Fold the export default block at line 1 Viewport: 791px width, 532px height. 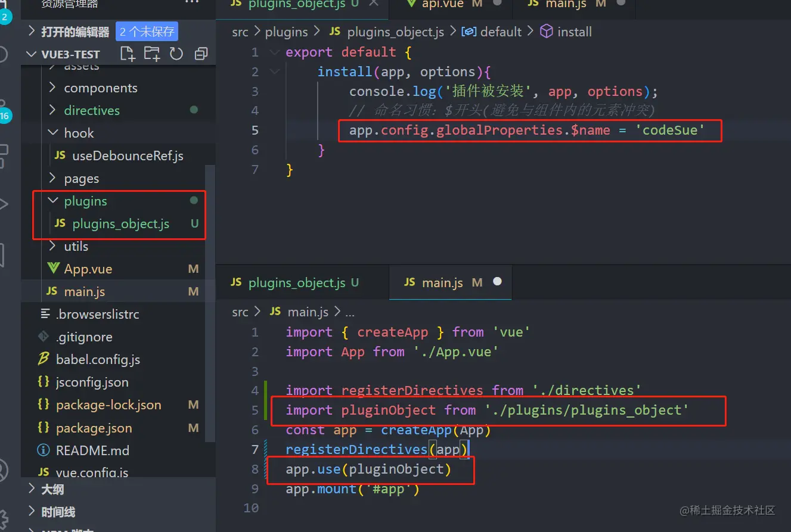click(274, 52)
